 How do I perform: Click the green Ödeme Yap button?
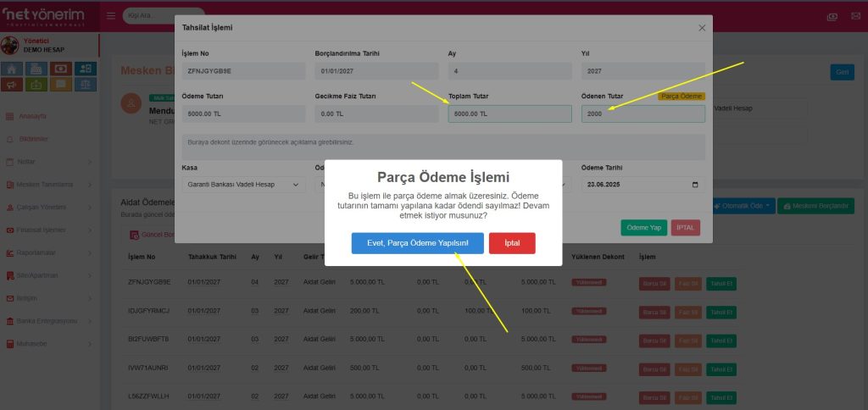tap(643, 228)
